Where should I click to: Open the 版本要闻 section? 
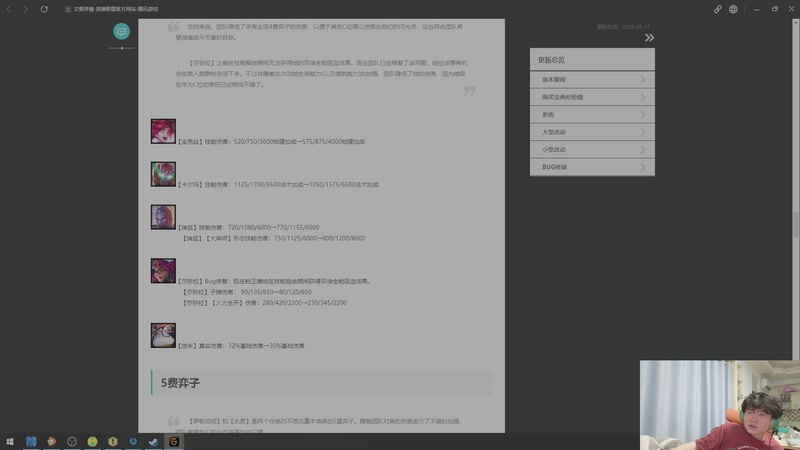pos(592,80)
